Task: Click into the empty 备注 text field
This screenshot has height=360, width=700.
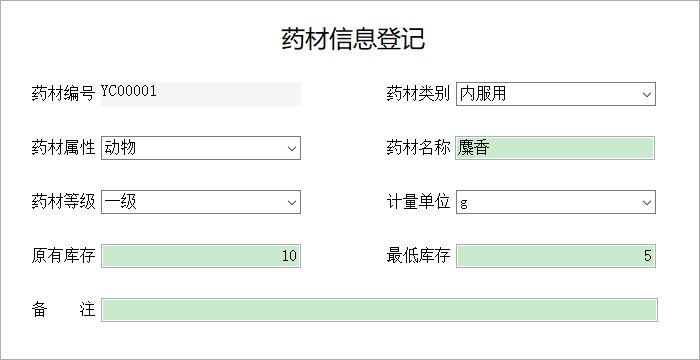Action: tap(379, 310)
